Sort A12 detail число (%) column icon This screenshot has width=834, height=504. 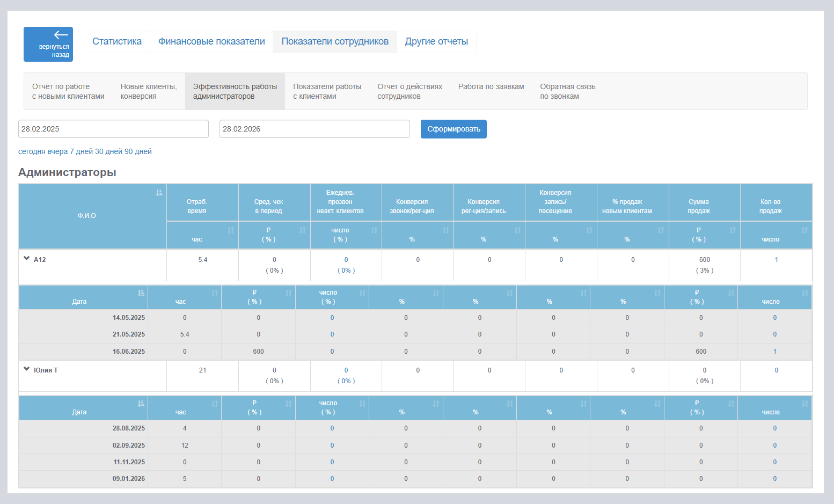click(x=362, y=293)
